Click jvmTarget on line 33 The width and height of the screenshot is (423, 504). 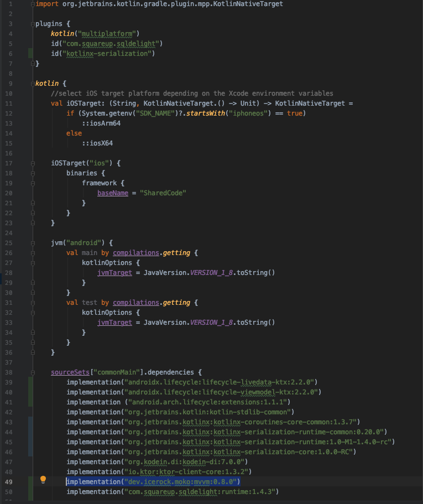point(114,323)
